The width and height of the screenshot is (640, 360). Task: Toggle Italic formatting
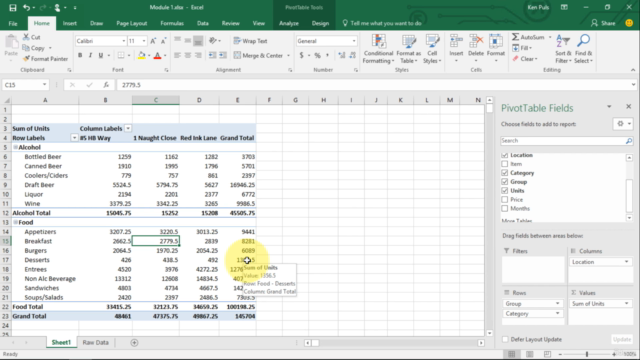[90, 56]
